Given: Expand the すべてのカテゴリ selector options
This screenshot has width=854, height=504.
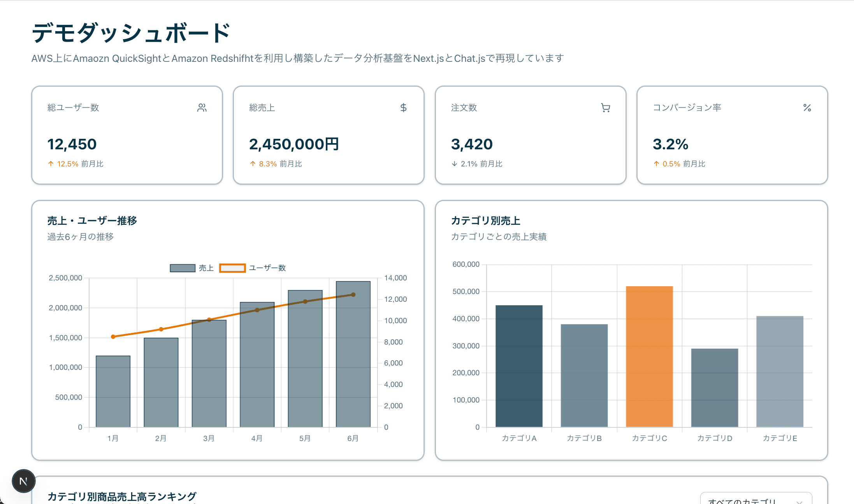Looking at the screenshot, I should pyautogui.click(x=755, y=499).
